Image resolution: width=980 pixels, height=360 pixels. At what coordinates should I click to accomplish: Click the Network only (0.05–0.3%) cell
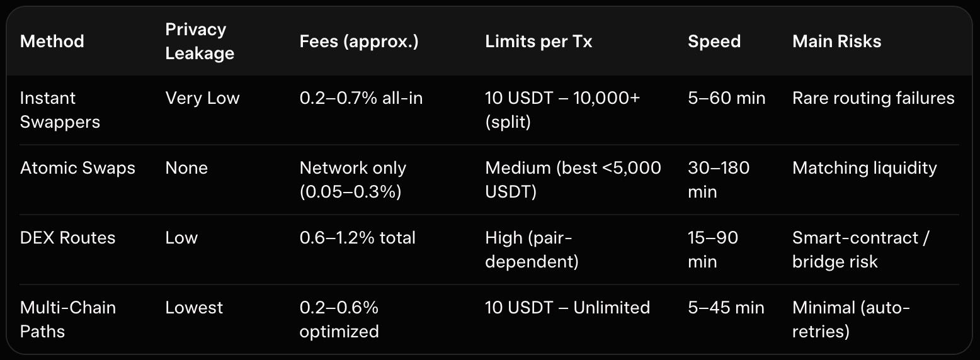(x=353, y=179)
